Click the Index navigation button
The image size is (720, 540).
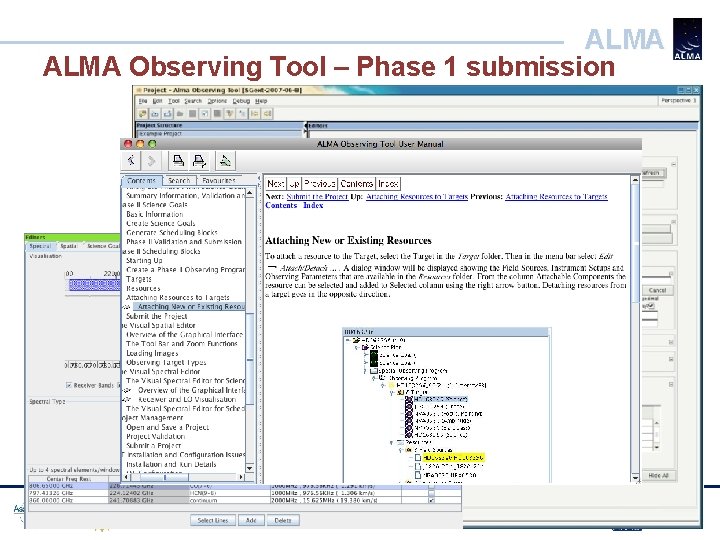click(x=388, y=184)
